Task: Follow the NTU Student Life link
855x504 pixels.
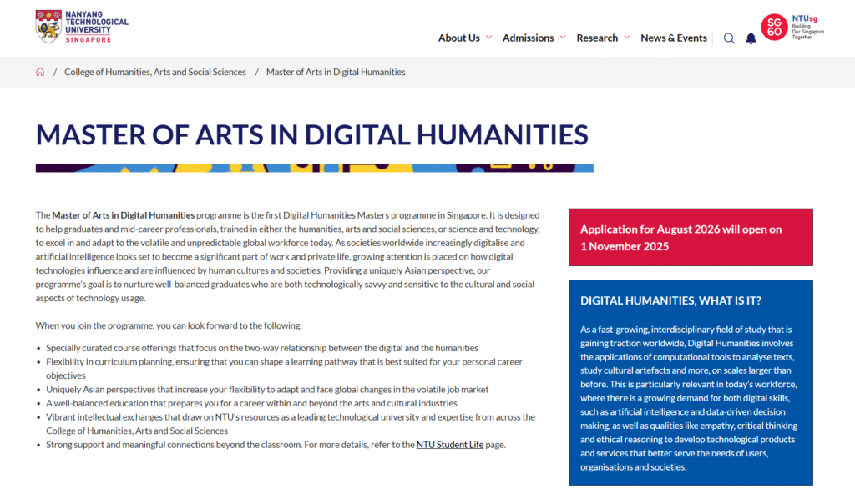Action: pos(449,445)
